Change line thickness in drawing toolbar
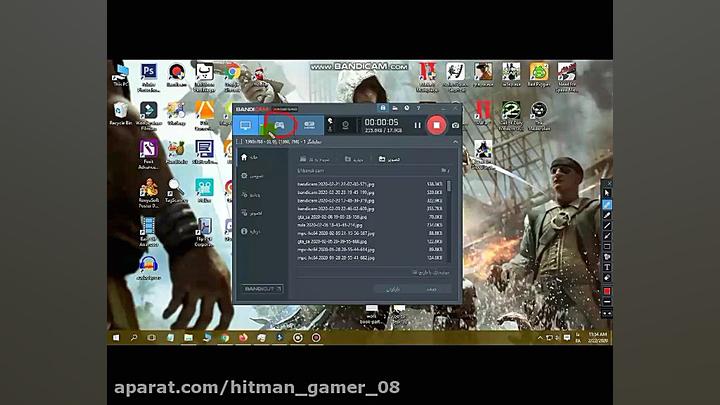 pos(607,302)
